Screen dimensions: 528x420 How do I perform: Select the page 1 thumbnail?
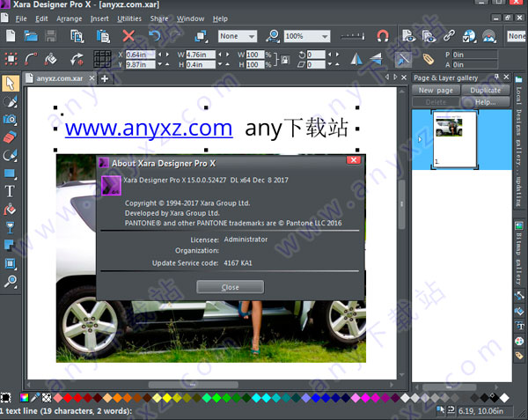coord(455,139)
